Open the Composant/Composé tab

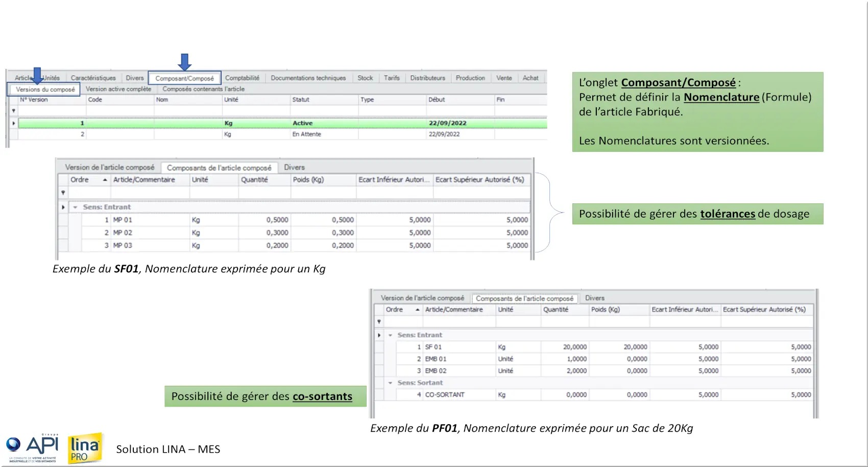[185, 78]
